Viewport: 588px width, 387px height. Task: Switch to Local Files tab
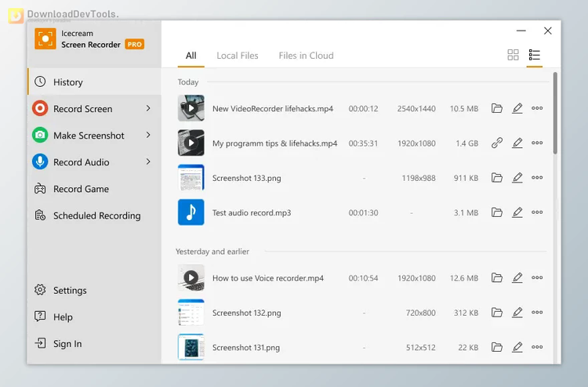tap(238, 56)
